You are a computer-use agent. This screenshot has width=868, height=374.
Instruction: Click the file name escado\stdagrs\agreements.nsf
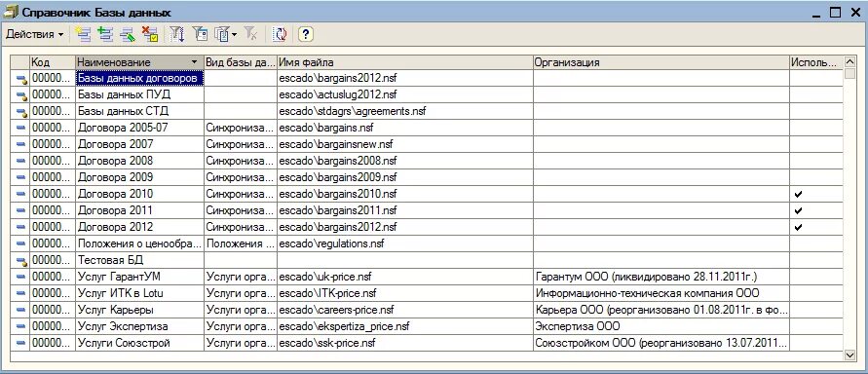(x=353, y=112)
